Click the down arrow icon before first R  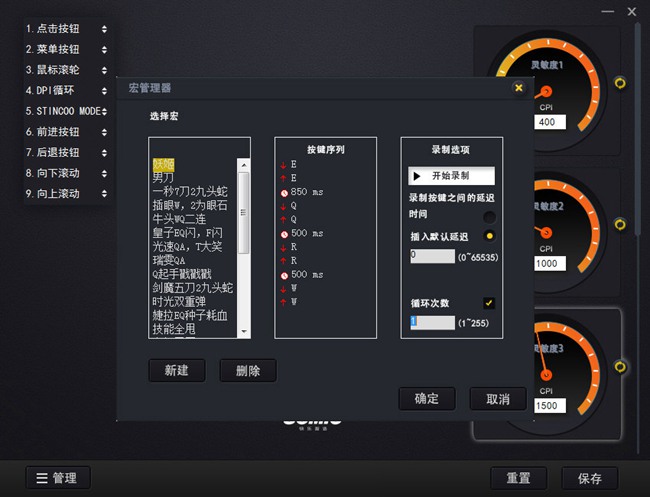pos(284,247)
